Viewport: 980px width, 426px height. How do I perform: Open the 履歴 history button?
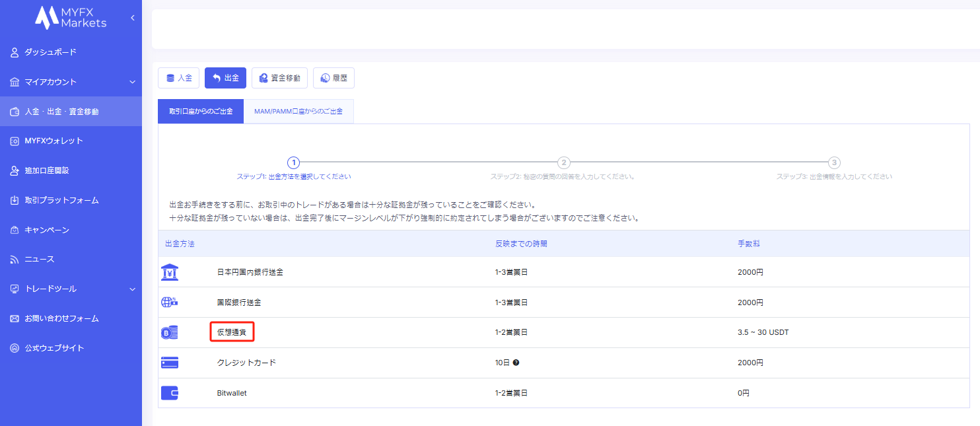click(333, 78)
